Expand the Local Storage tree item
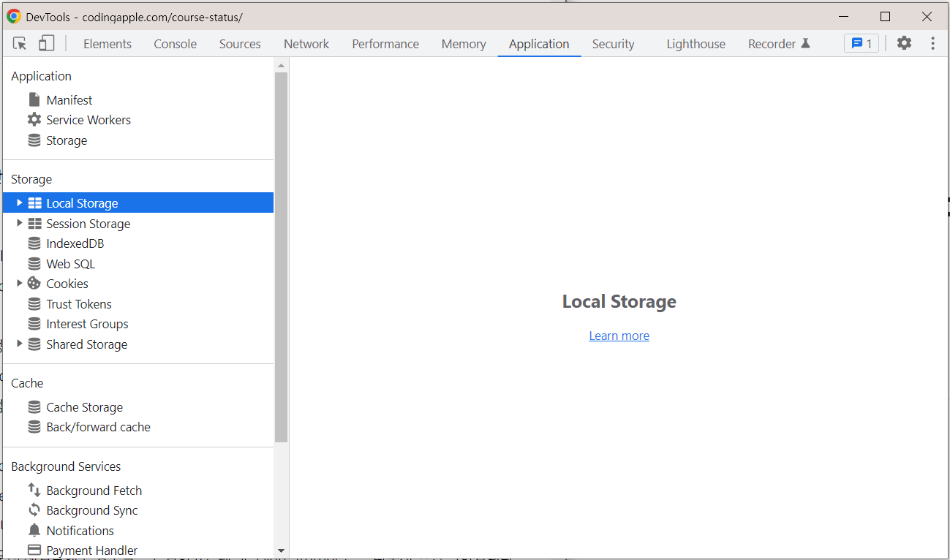 coord(19,203)
